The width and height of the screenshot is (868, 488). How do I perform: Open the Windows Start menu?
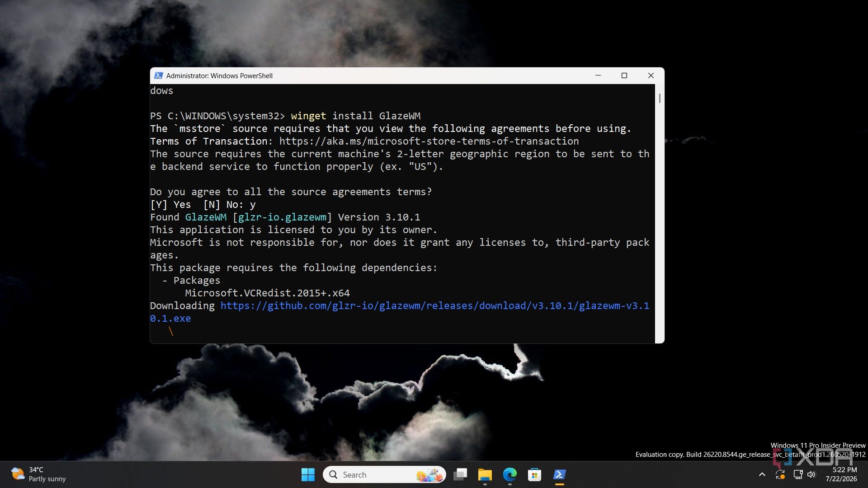(x=308, y=474)
